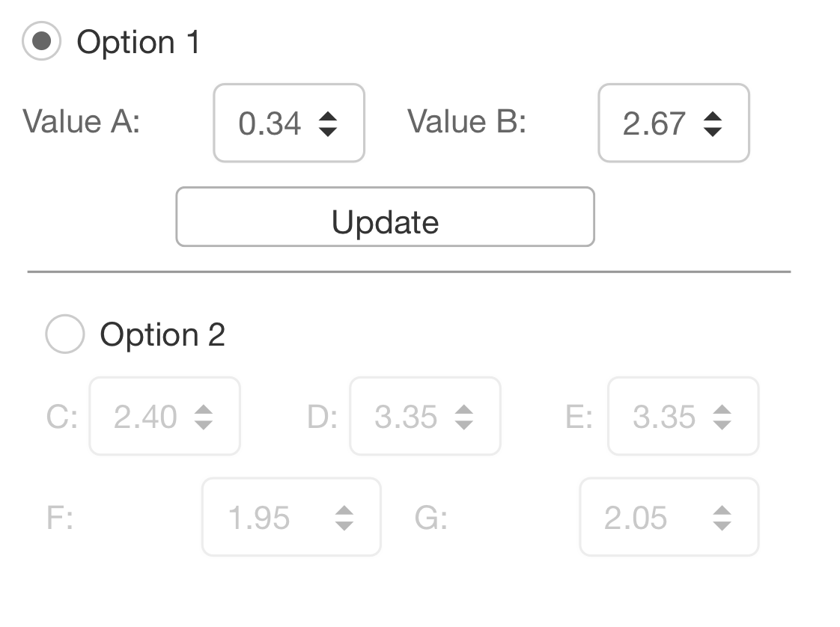This screenshot has height=627, width=840.
Task: Click the Value A number field
Action: [x=270, y=123]
